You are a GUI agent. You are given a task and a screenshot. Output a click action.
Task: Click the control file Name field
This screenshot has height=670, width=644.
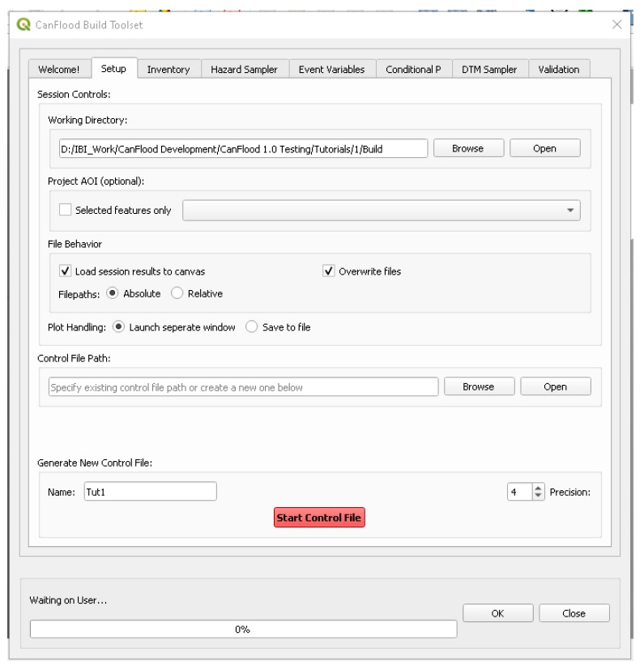coord(151,492)
